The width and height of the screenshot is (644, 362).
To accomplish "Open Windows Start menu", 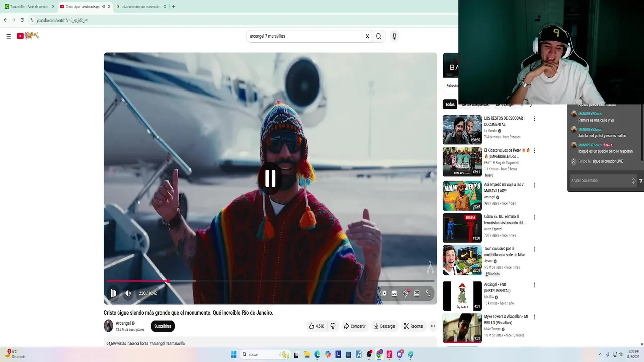I will 234,354.
